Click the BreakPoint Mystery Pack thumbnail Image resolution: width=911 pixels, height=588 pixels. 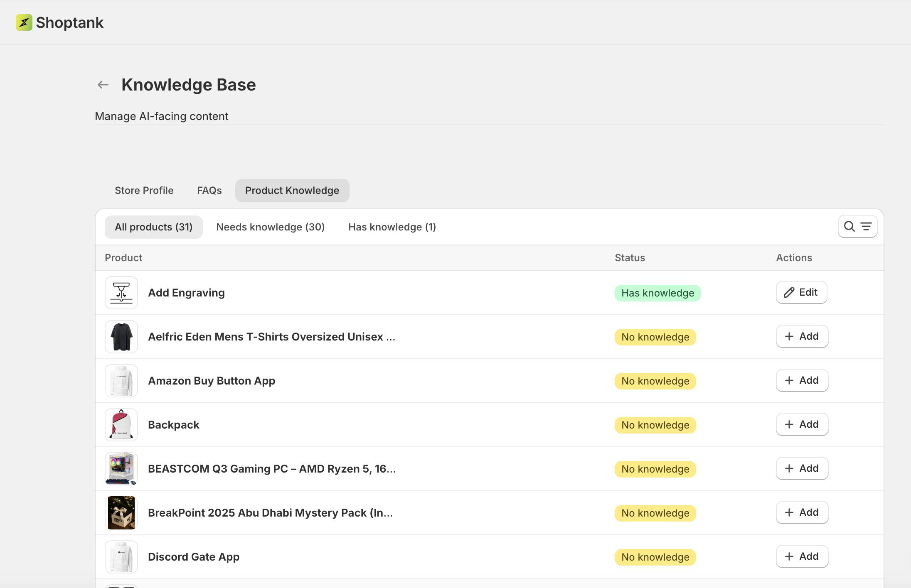pos(121,513)
